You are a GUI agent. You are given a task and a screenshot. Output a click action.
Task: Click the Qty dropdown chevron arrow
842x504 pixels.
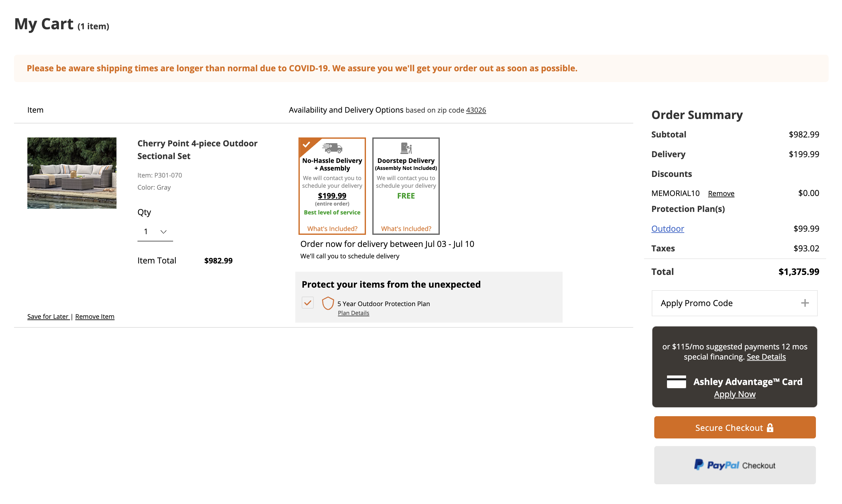(164, 232)
